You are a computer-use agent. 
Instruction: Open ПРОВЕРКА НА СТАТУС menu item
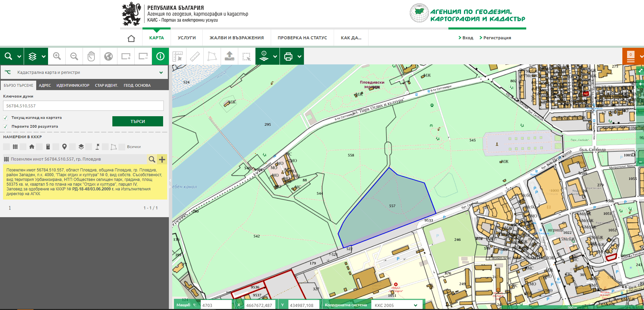pyautogui.click(x=302, y=38)
